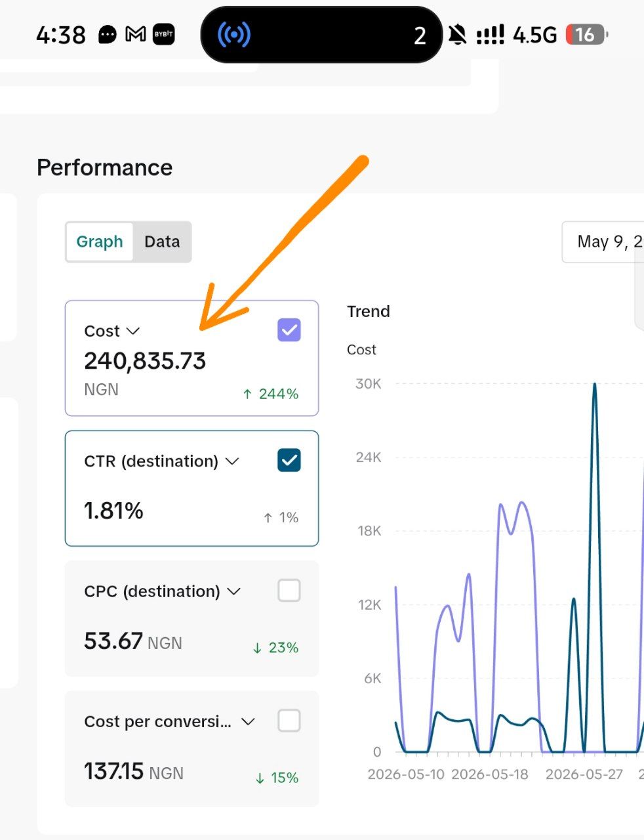This screenshot has width=644, height=840.
Task: Select the Graph tab
Action: (100, 241)
